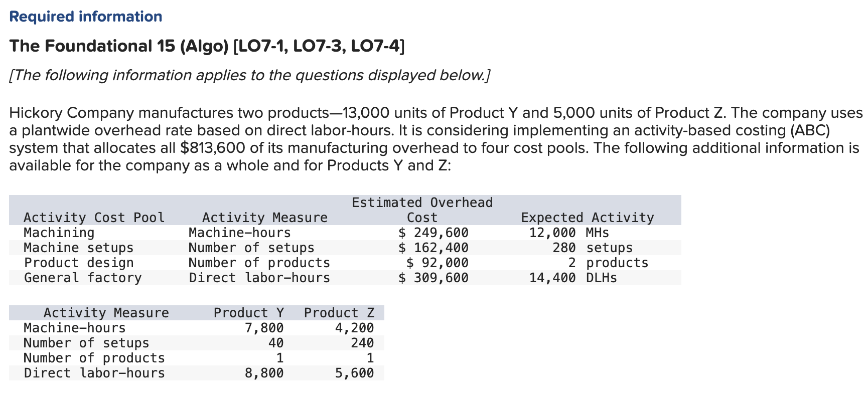Select the 'Machining' row label

[x=59, y=233]
